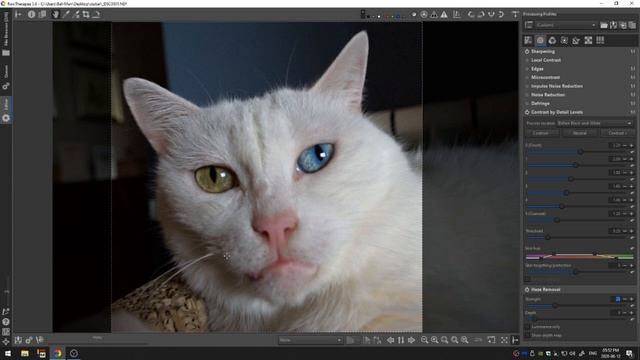Toggle the focus mask preview icon
Image resolution: width=640 pixels, height=360 pixels.
424,14
